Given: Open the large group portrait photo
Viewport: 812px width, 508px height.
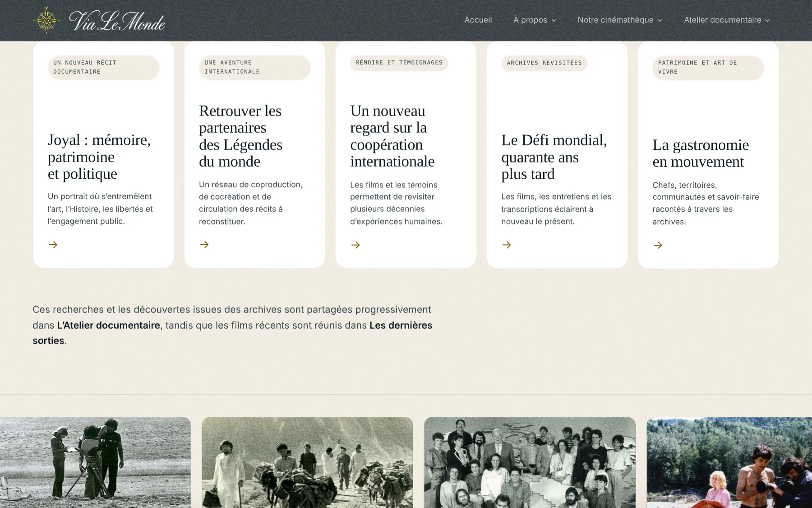Looking at the screenshot, I should coord(530,462).
